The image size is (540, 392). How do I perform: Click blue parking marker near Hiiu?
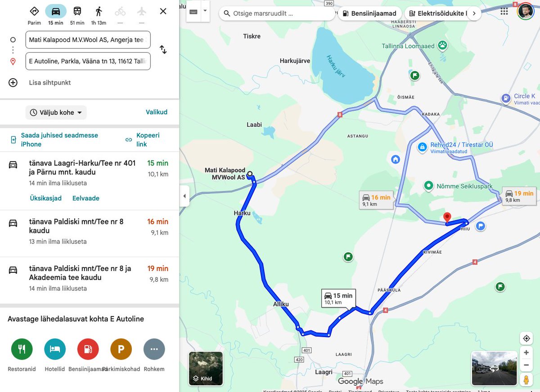(x=481, y=226)
